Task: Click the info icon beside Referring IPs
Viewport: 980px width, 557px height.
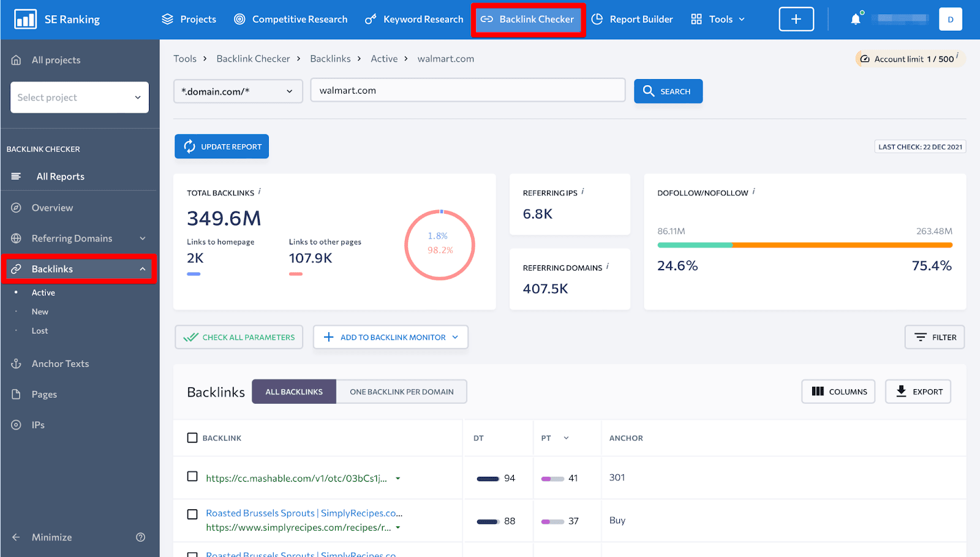Action: click(x=582, y=191)
